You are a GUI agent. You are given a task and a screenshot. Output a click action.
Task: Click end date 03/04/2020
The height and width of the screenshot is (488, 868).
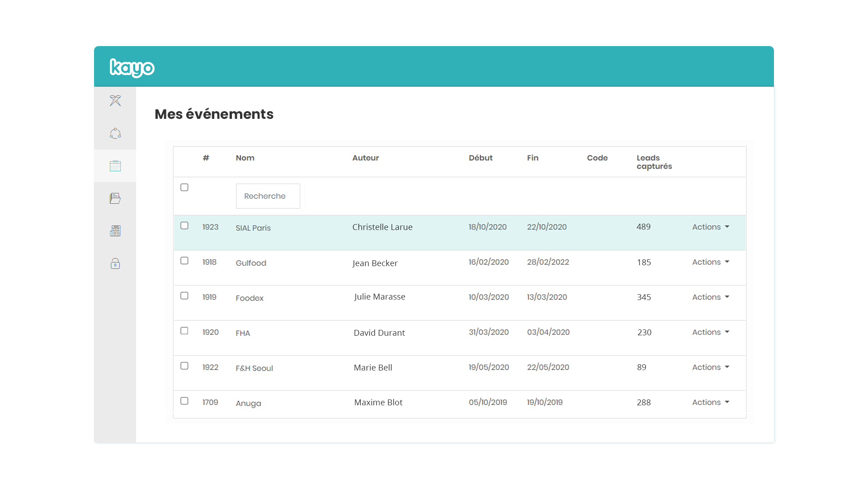[548, 332]
